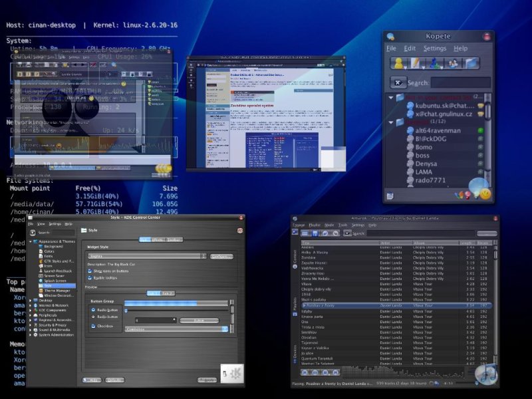Select the first preview Radio button
The image size is (532, 399).
click(x=93, y=310)
